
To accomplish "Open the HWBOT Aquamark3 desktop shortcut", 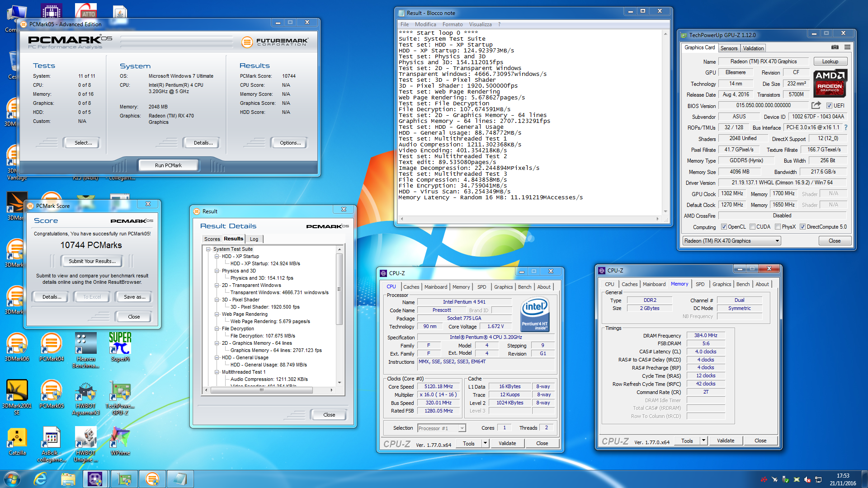I will 85,398.
